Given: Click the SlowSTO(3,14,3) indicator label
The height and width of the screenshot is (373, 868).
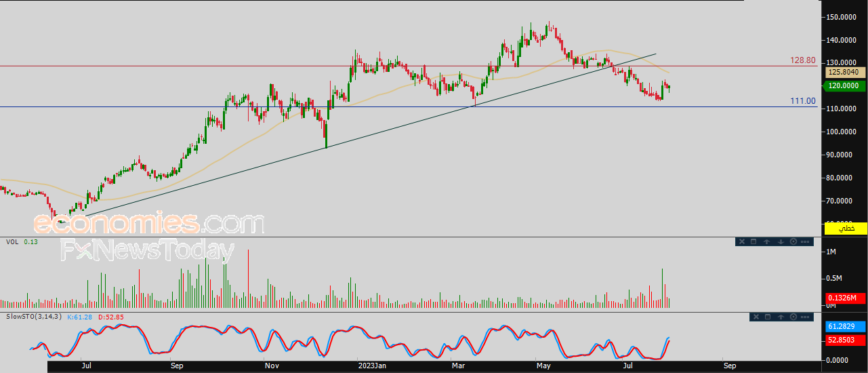Looking at the screenshot, I should click(33, 317).
